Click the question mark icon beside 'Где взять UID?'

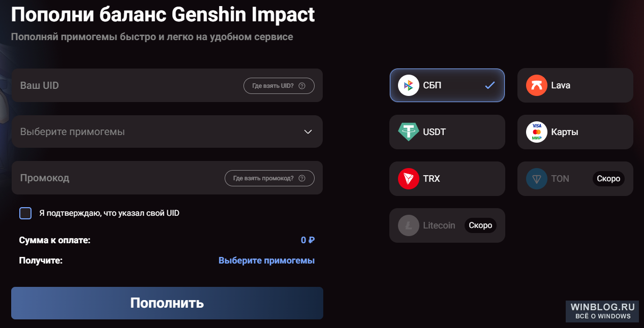302,86
